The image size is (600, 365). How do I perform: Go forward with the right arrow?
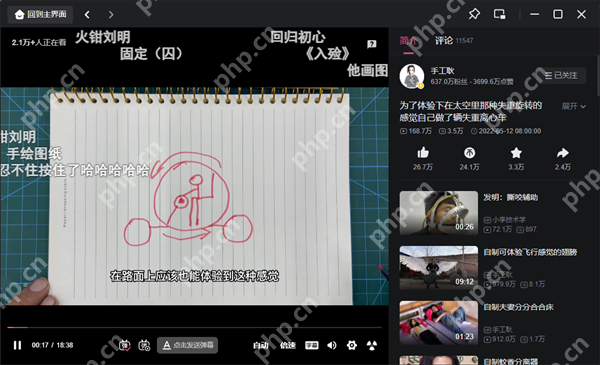[x=111, y=15]
